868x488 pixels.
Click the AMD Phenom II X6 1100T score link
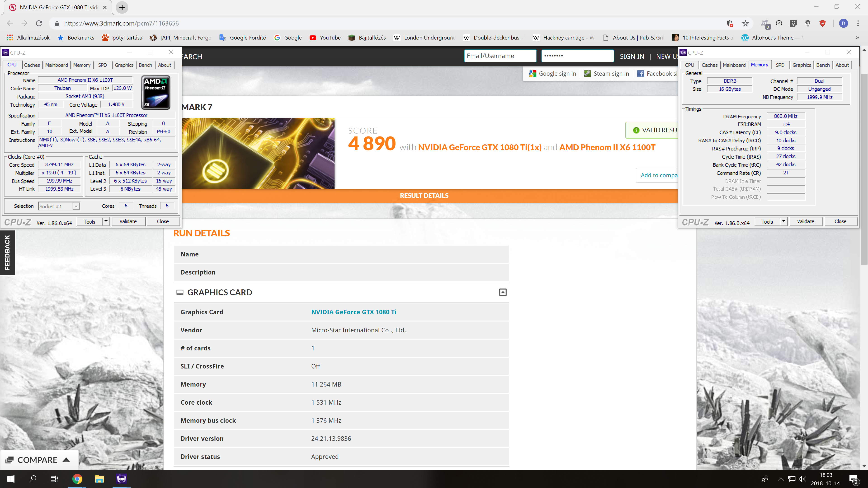(607, 147)
